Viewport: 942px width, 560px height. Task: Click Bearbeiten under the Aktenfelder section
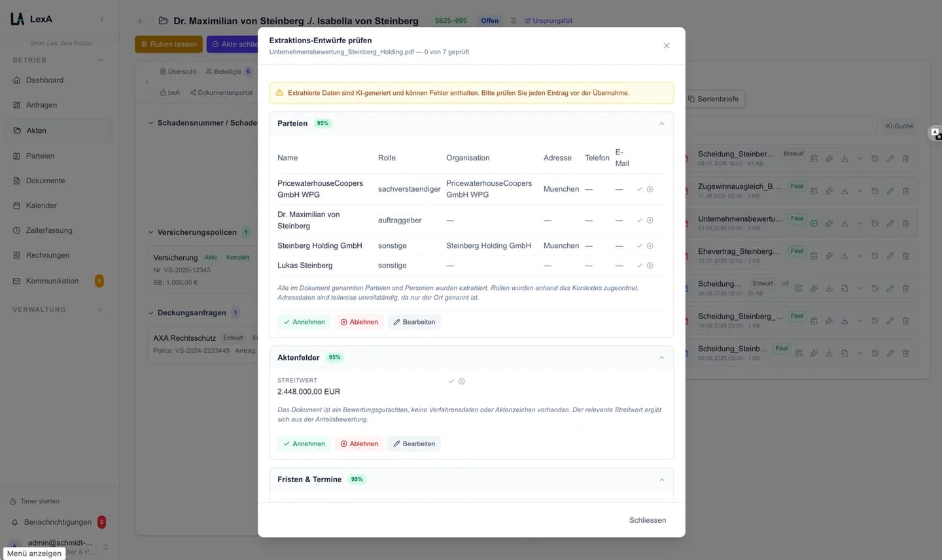pos(414,444)
